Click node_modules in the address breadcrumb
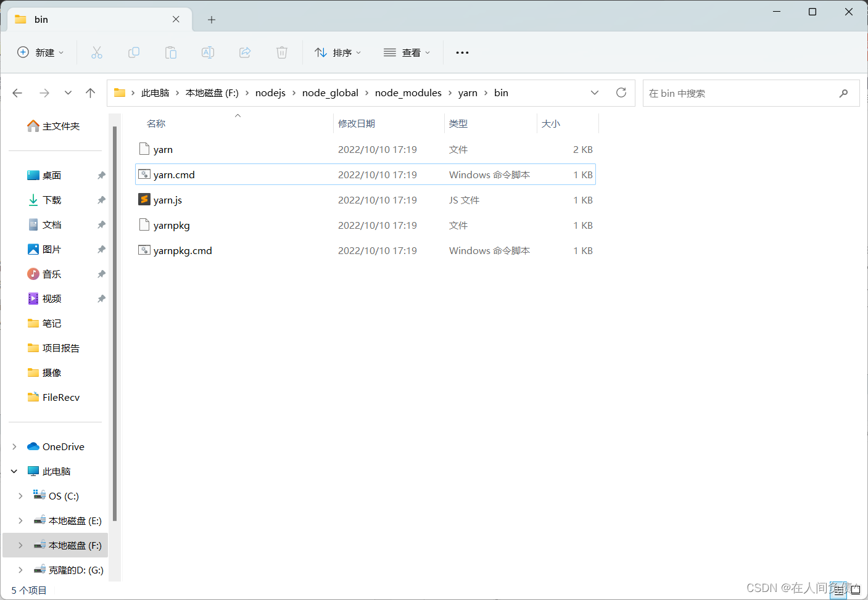Image resolution: width=868 pixels, height=600 pixels. [x=408, y=92]
